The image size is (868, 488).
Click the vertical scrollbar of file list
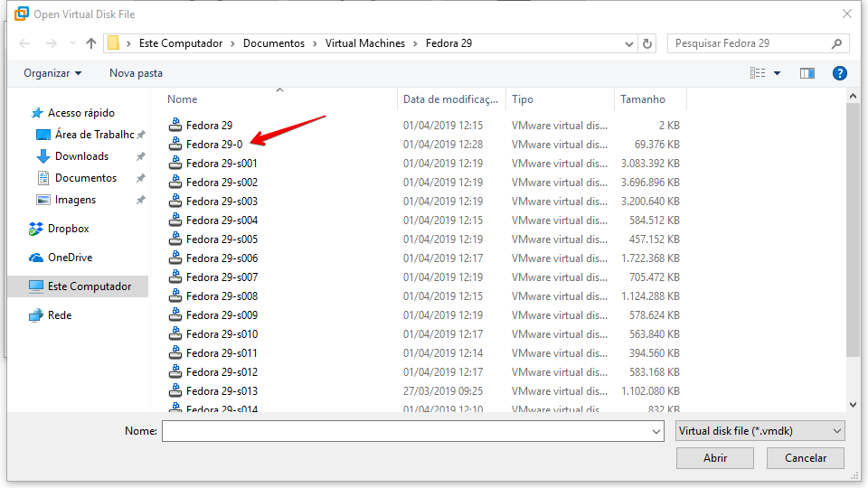[x=853, y=226]
